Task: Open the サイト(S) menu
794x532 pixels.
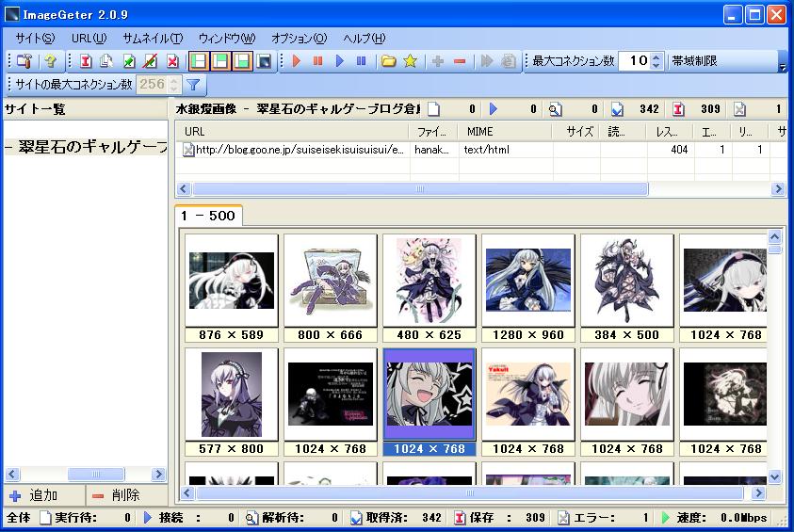Action: pyautogui.click(x=35, y=39)
